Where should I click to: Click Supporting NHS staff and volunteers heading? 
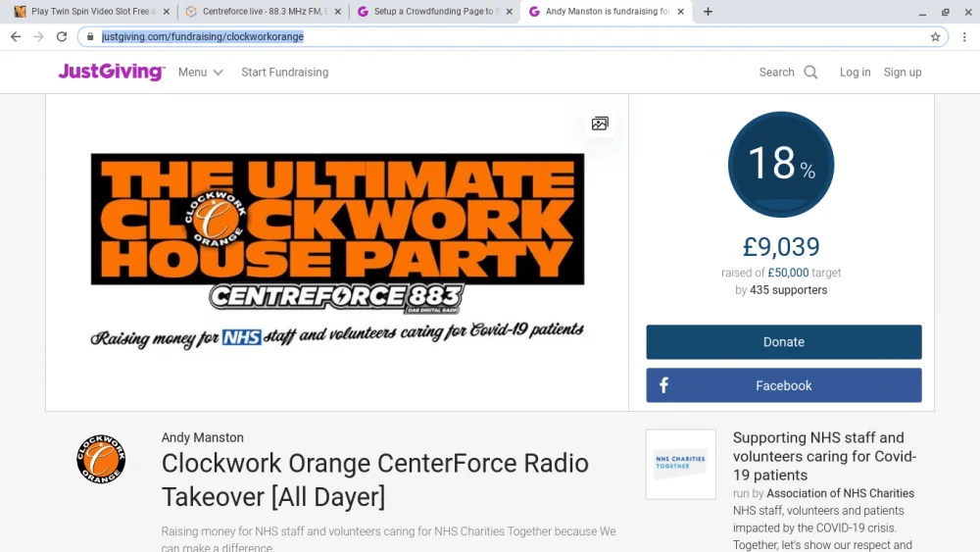824,456
